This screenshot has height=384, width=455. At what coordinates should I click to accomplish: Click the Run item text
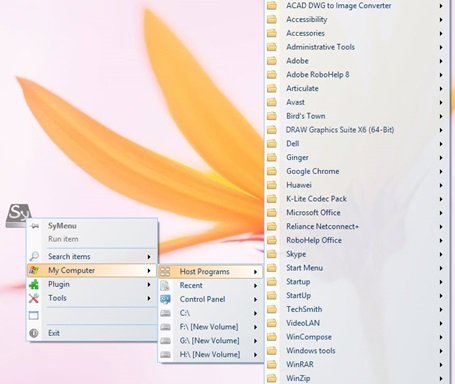(x=63, y=239)
